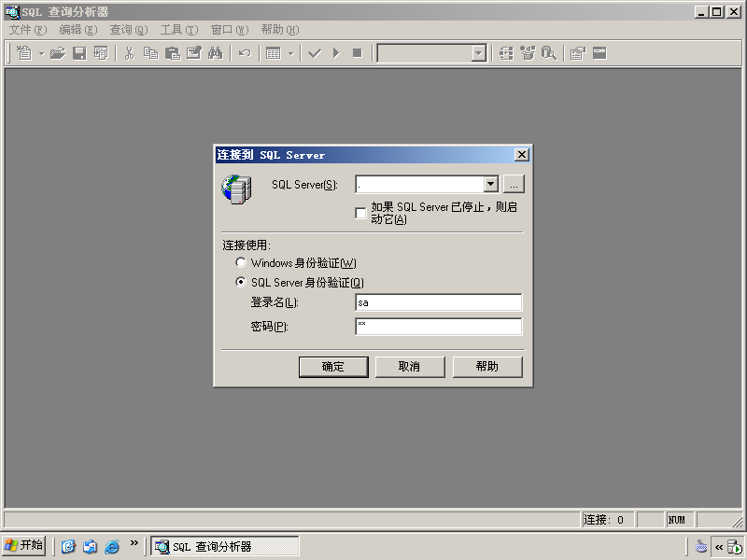747x560 pixels.
Task: Click the Internet Explorer quick launch icon
Action: 112,546
